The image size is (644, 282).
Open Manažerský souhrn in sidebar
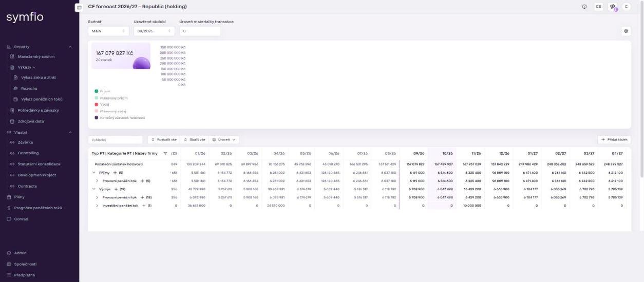pos(36,56)
